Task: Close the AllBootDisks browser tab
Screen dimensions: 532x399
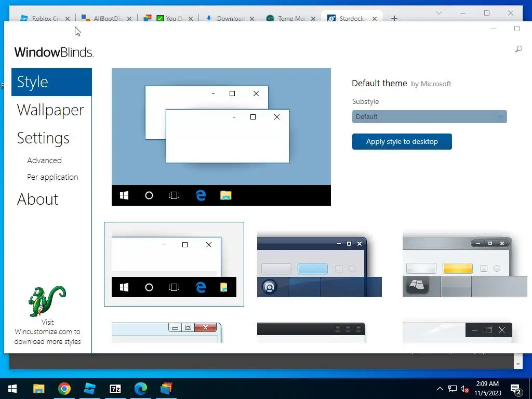Action: [129, 19]
